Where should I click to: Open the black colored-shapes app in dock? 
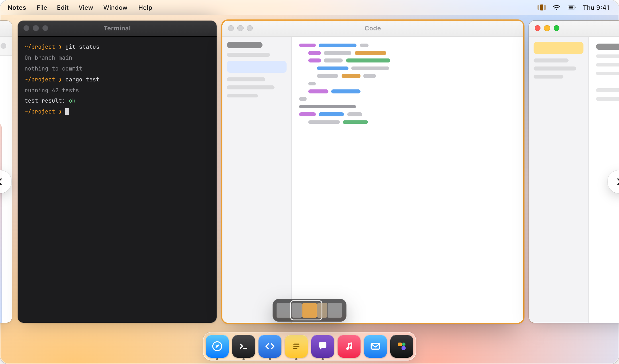point(401,346)
